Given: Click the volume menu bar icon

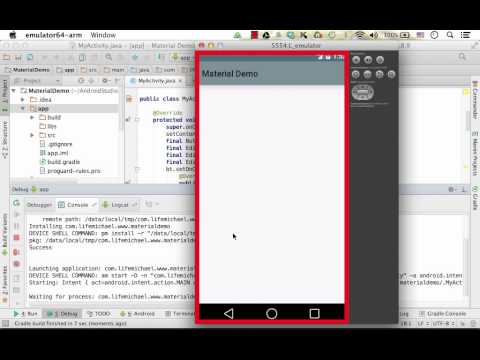Looking at the screenshot, I should pyautogui.click(x=374, y=35).
